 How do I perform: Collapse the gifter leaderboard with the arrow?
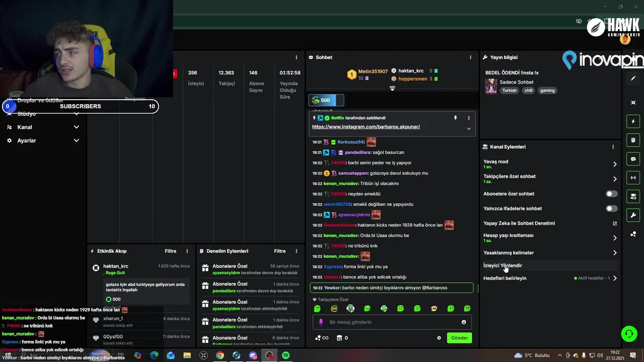[x=392, y=88]
